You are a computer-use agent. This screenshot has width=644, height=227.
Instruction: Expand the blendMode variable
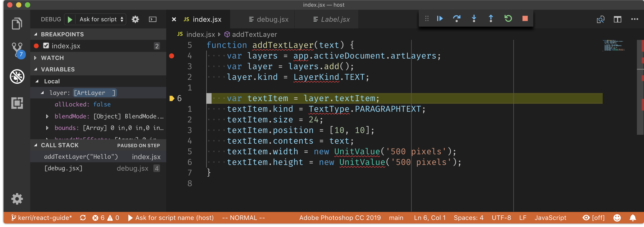tap(47, 116)
